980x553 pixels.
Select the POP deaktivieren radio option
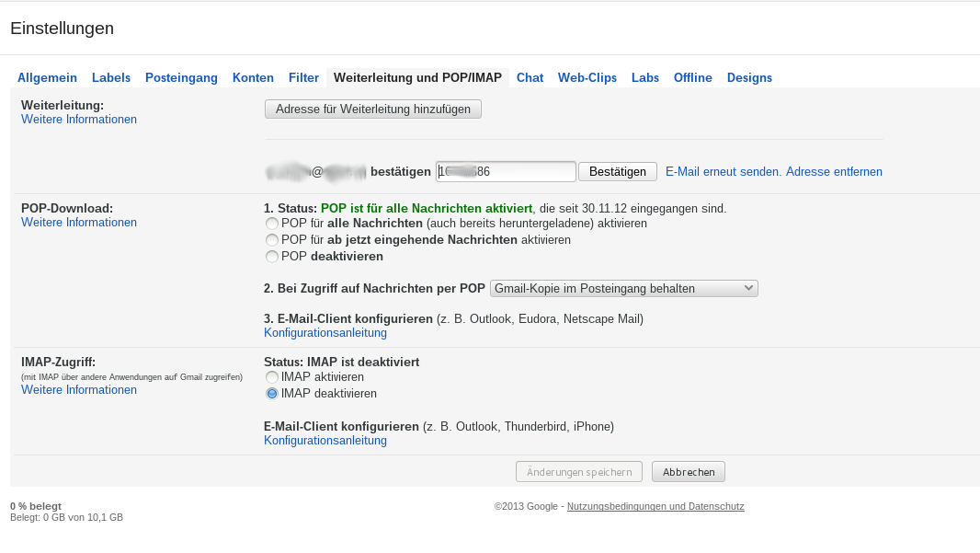click(x=271, y=257)
